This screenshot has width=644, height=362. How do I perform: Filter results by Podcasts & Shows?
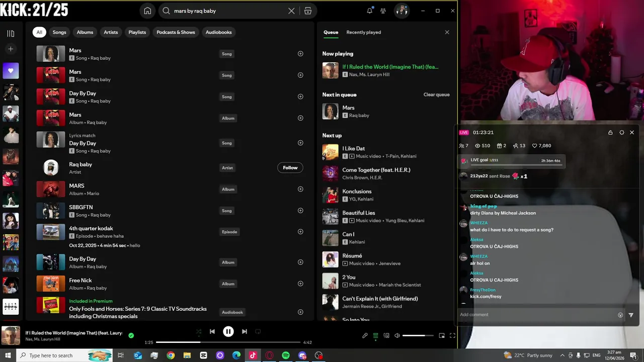point(176,32)
